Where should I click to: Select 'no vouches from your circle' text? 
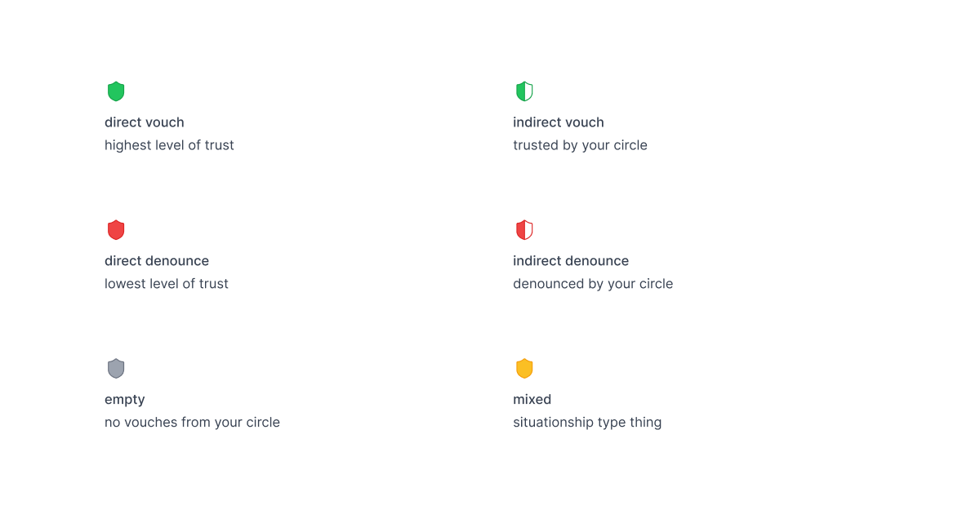pos(192,423)
